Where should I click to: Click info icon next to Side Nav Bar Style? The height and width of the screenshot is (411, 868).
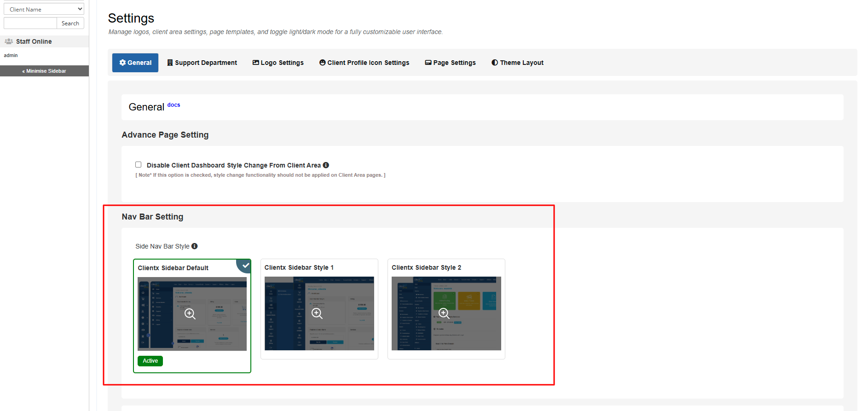(195, 246)
